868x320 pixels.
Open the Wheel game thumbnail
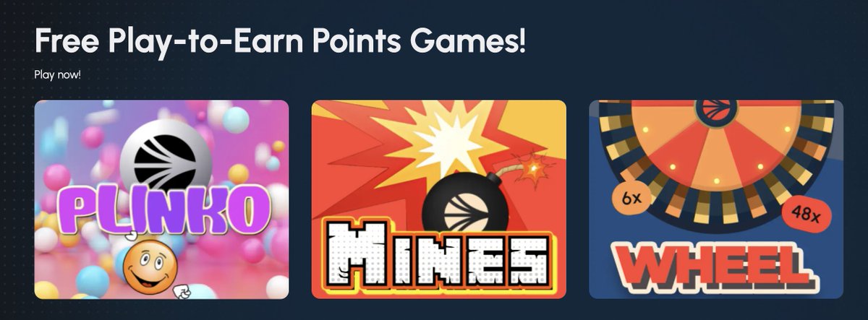point(716,199)
